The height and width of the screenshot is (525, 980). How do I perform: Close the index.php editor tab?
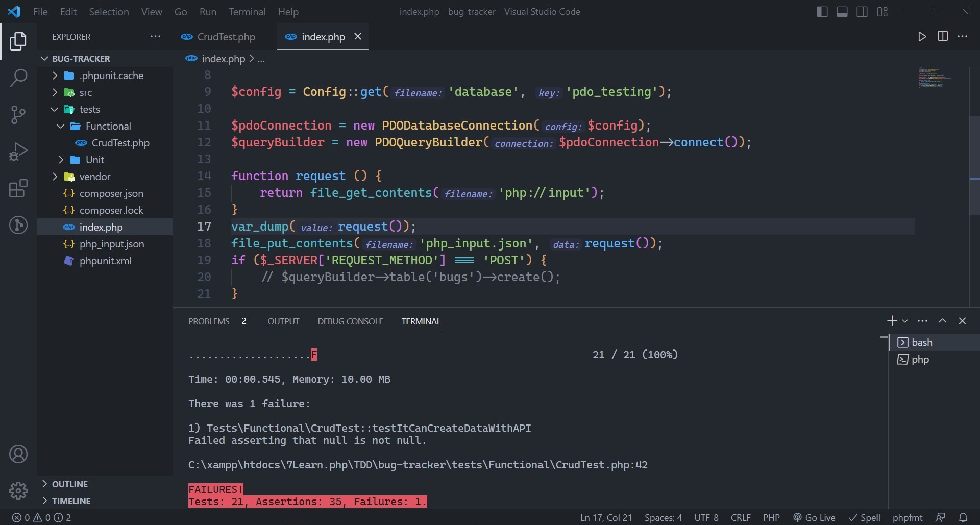click(358, 36)
